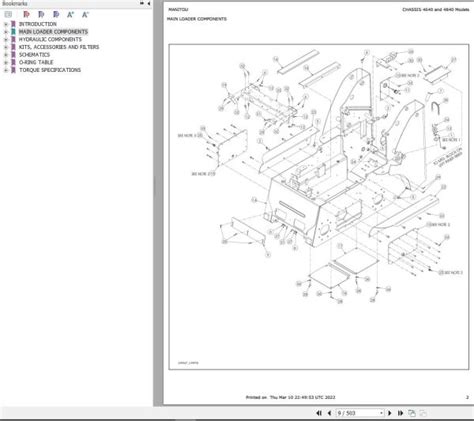This screenshot has height=421, width=474.
Task: Expand the SCHEMATICS bookmark
Action: coord(5,55)
